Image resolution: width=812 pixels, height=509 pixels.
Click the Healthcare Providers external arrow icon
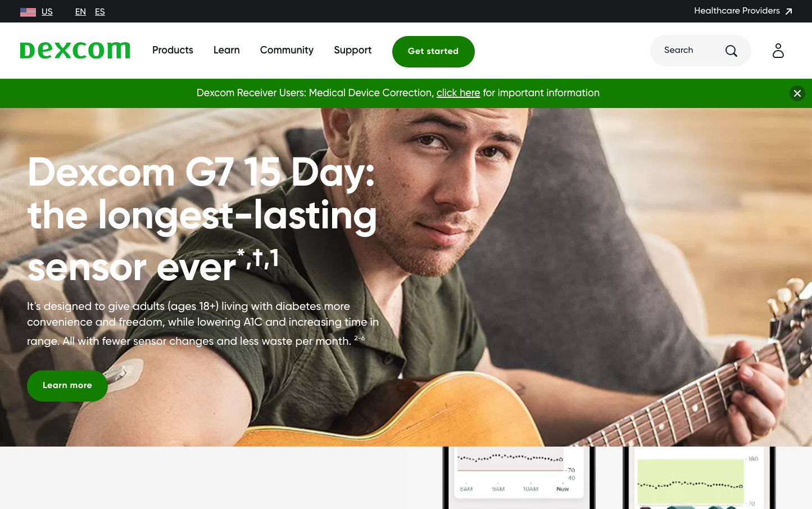pos(789,11)
